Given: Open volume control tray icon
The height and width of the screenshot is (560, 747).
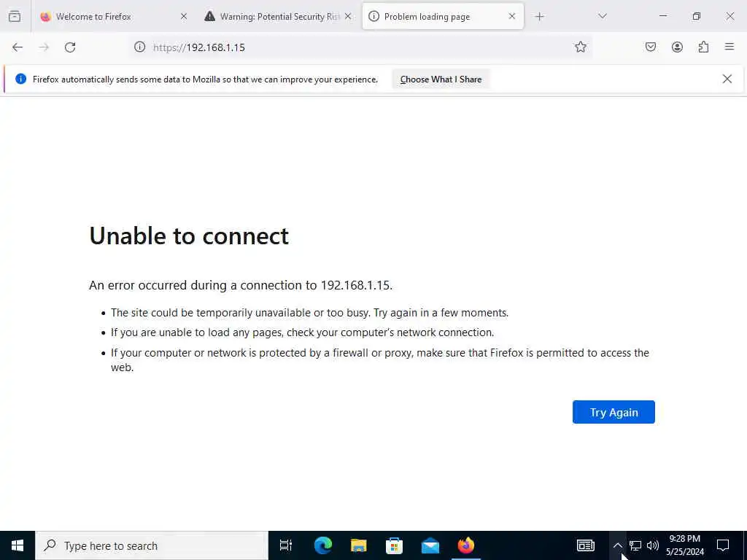Looking at the screenshot, I should click(653, 545).
